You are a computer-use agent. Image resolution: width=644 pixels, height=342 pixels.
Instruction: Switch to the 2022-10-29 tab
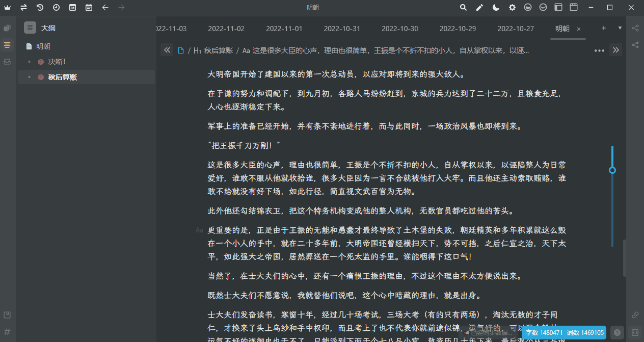pos(458,29)
